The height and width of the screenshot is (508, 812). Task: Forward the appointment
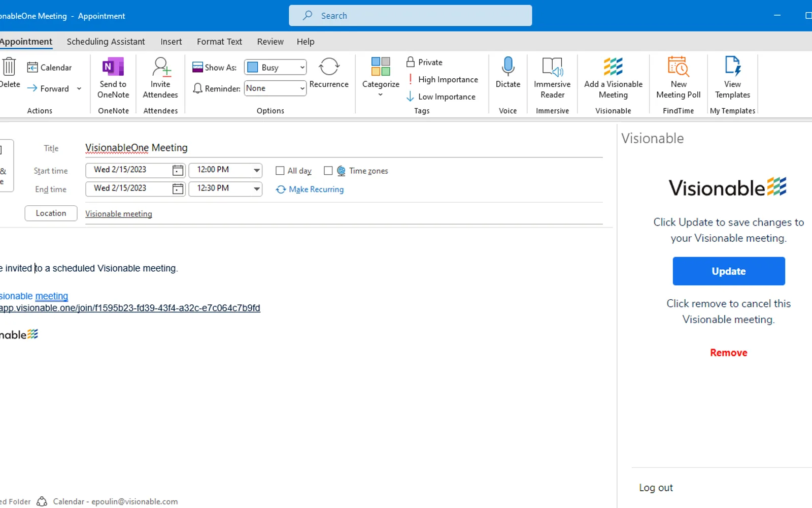48,88
